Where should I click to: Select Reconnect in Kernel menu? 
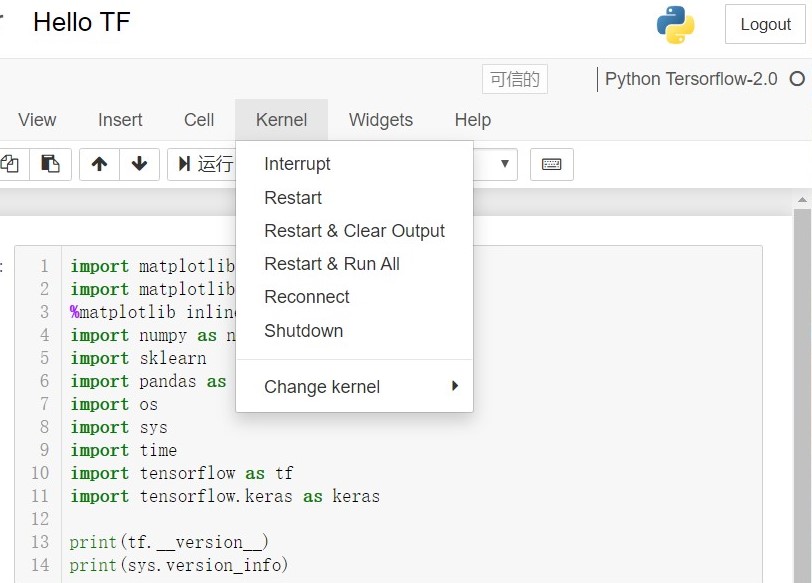(x=354, y=297)
